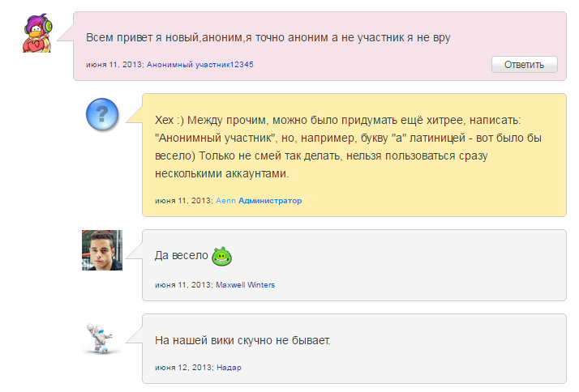The width and height of the screenshot is (579, 392).
Task: Click the date before Maxwell Winters link
Action: 183,284
